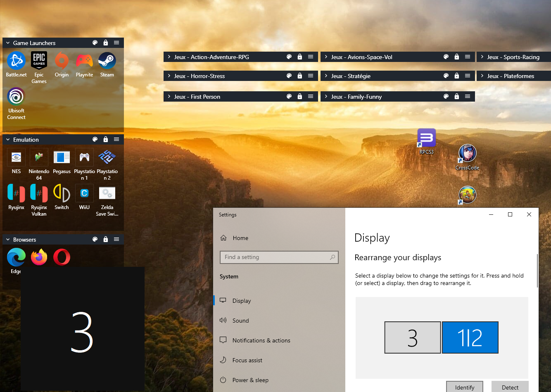Open the Game Launchers fence menu
This screenshot has width=551, height=392.
click(x=116, y=43)
